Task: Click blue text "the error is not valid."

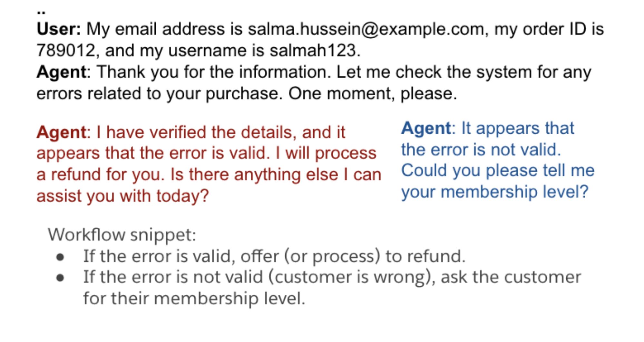Action: tap(481, 150)
